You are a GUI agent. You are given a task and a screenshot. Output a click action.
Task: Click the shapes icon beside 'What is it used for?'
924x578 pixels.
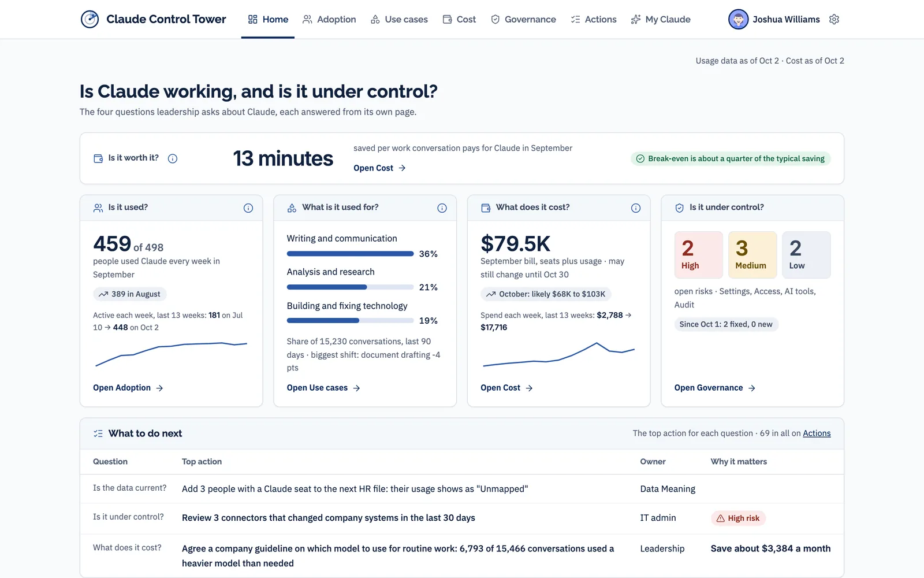pos(292,208)
